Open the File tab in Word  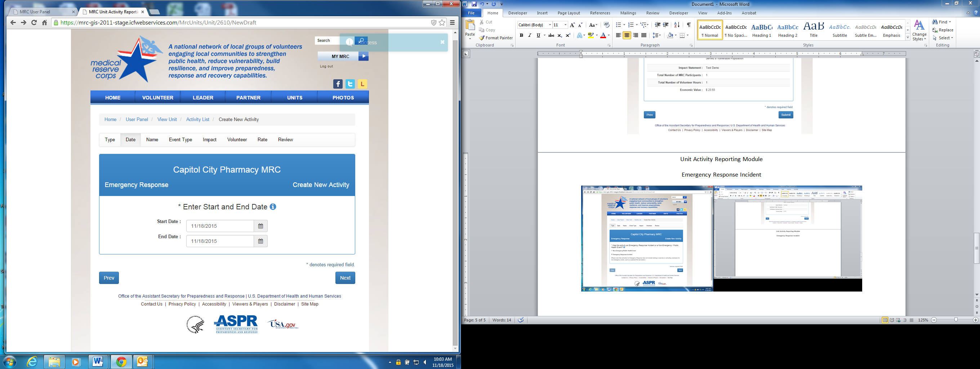pos(471,13)
